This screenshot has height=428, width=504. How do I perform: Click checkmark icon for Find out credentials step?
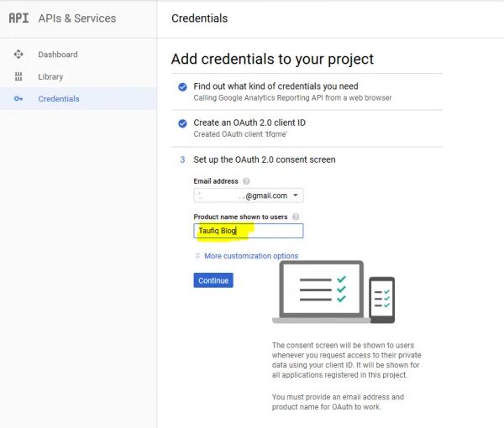[182, 86]
